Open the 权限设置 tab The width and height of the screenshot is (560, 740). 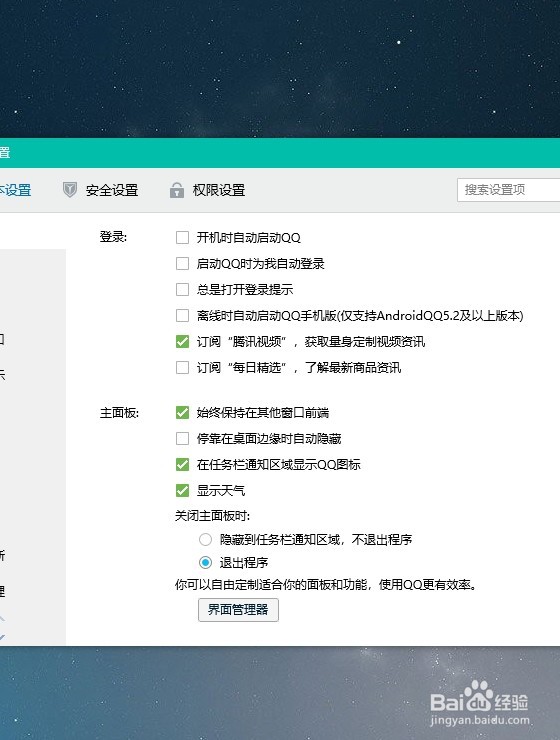click(219, 190)
